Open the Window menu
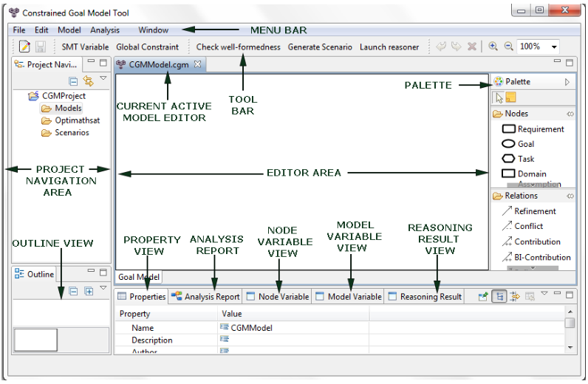The image size is (588, 384). click(x=154, y=30)
